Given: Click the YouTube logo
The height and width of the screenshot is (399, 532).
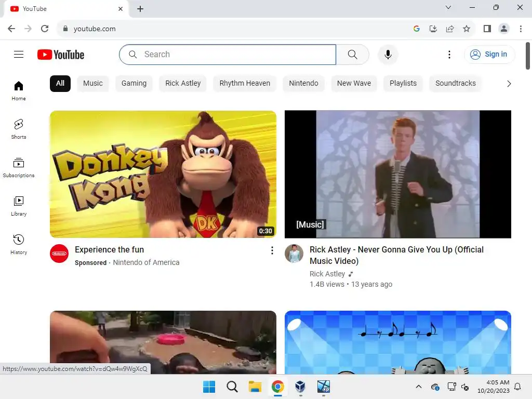Looking at the screenshot, I should (61, 55).
